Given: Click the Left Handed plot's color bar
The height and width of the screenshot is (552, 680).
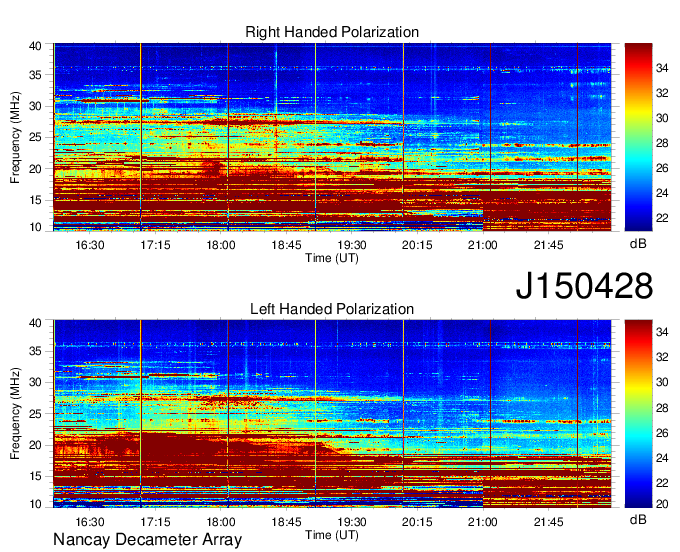Looking at the screenshot, I should 638,414.
